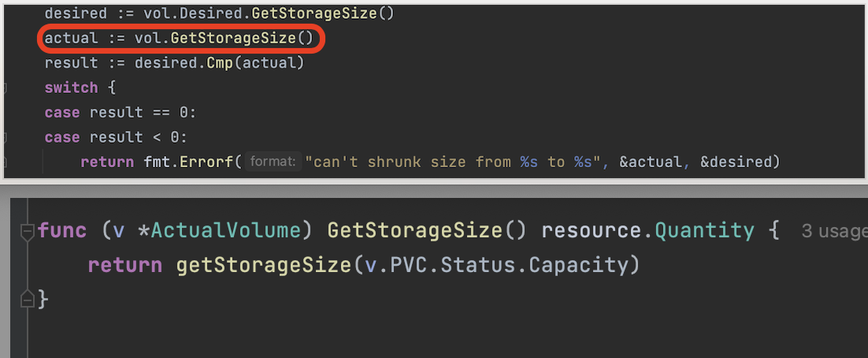Screen dimensions: 868x358
Task: Click the Capacity field reference
Action: pos(579,265)
